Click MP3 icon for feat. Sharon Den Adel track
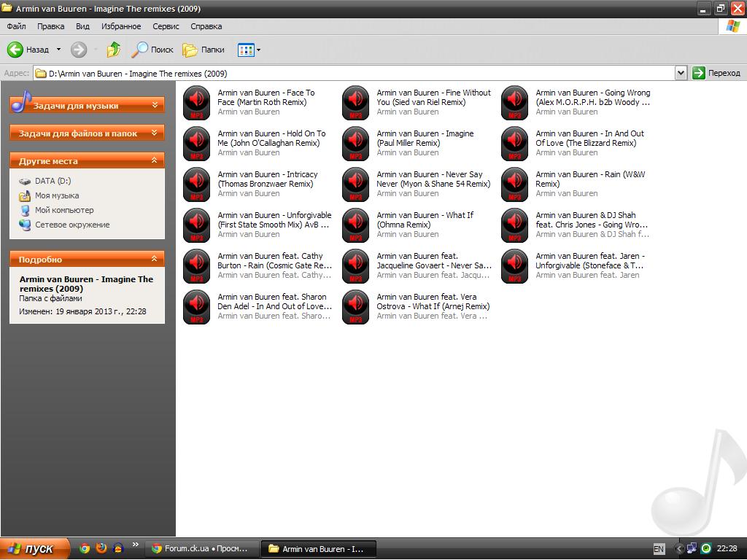This screenshot has height=560, width=747. [x=197, y=307]
